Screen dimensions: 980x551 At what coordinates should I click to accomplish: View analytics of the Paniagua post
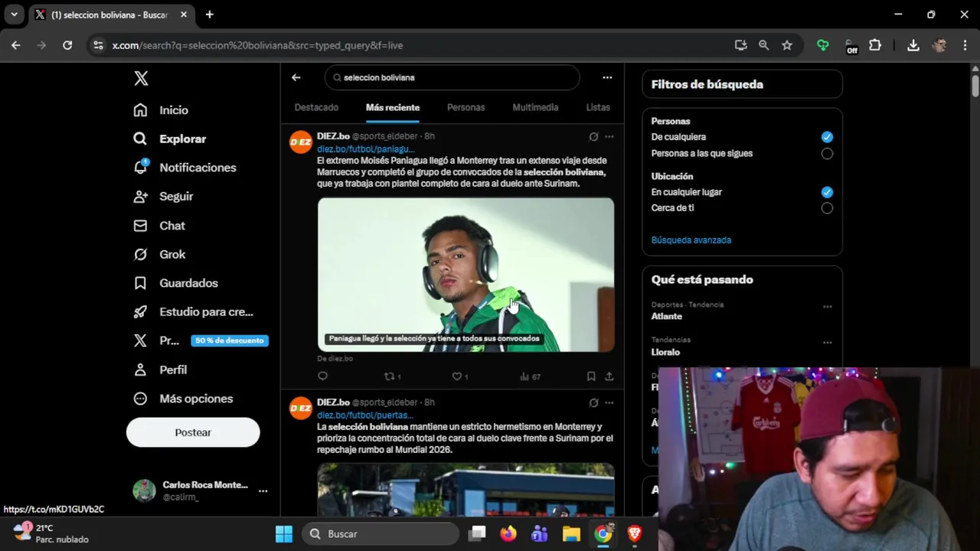pos(530,376)
